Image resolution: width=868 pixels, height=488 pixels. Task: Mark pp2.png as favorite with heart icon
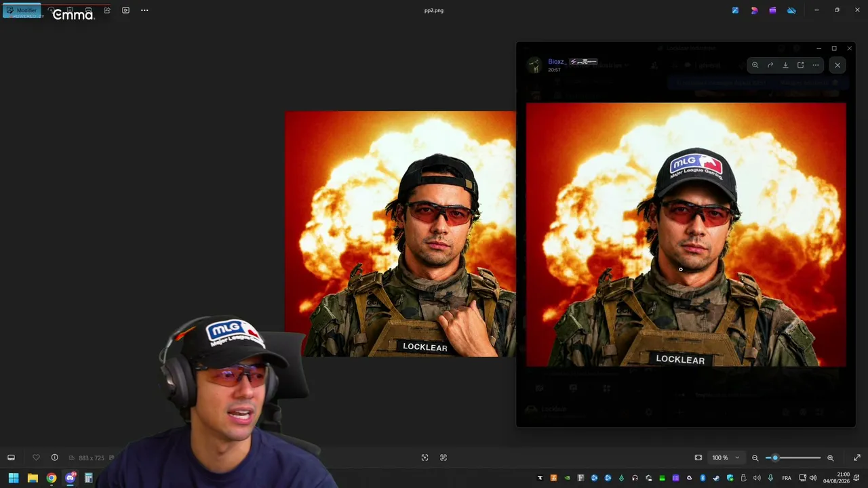tap(36, 457)
